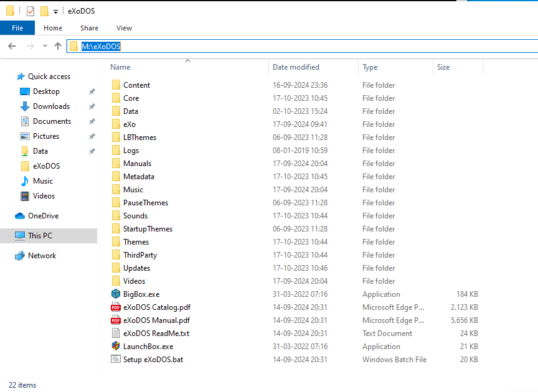
Task: Sort files by the Name column
Action: (120, 67)
